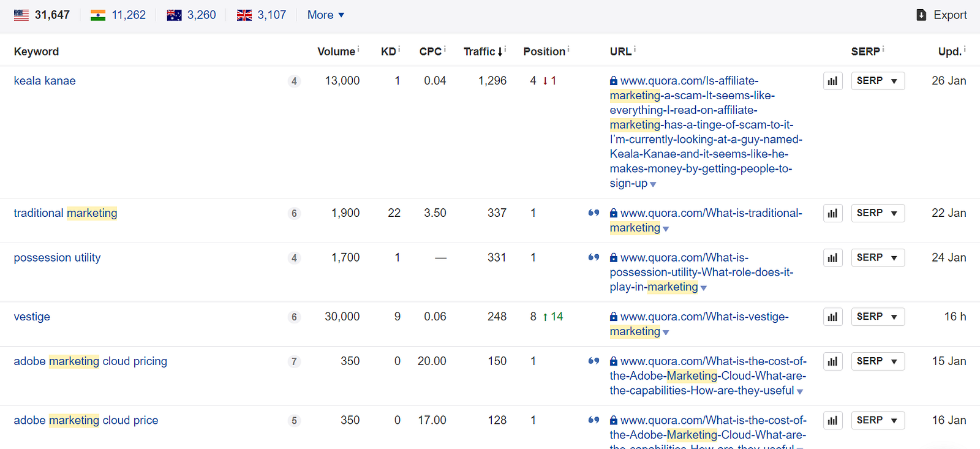The height and width of the screenshot is (449, 980).
Task: Open the More countries dropdown
Action: pos(326,15)
